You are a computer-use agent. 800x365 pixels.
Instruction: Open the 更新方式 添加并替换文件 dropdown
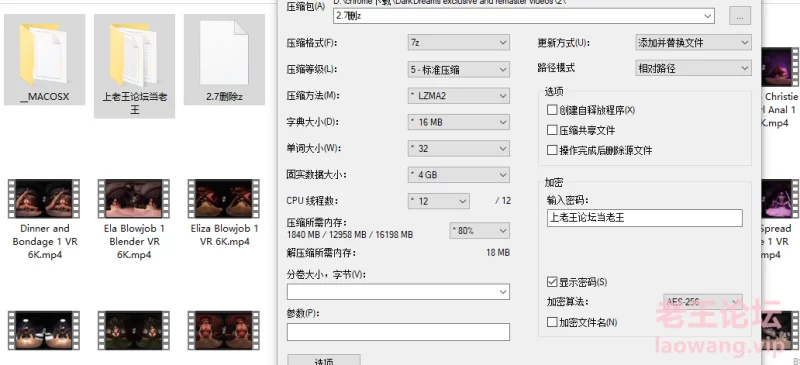(x=693, y=43)
